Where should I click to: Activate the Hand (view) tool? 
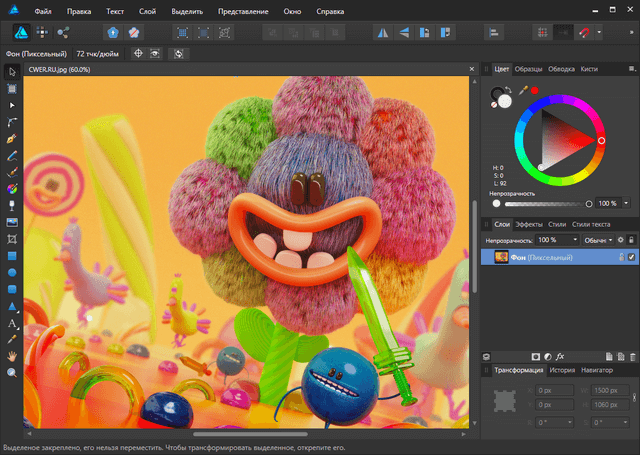pos(12,355)
